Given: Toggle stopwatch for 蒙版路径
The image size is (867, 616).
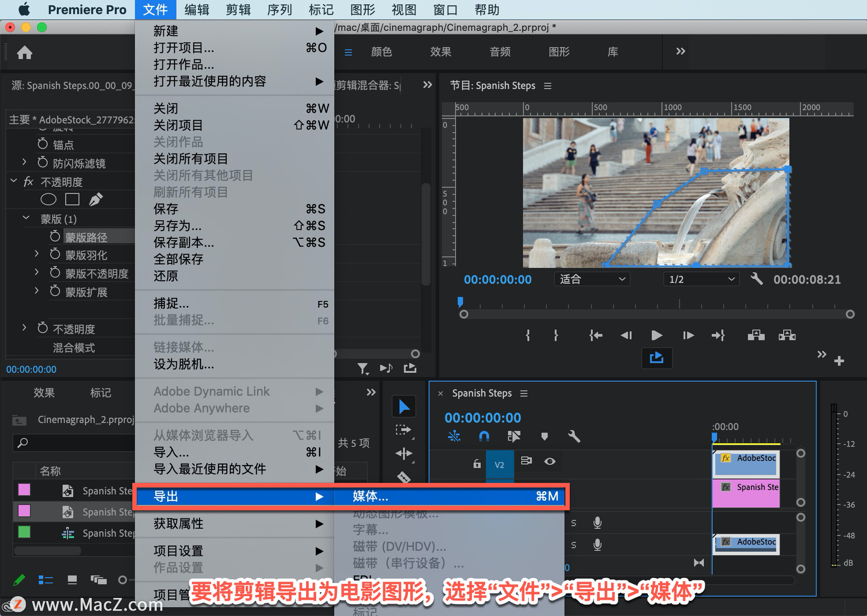Looking at the screenshot, I should [55, 236].
